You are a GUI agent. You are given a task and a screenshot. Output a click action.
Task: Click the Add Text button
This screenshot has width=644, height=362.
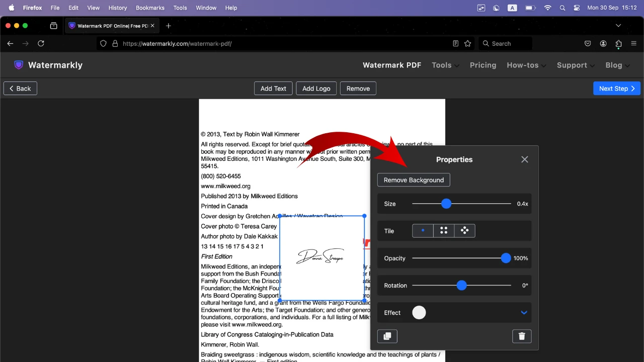tap(273, 88)
